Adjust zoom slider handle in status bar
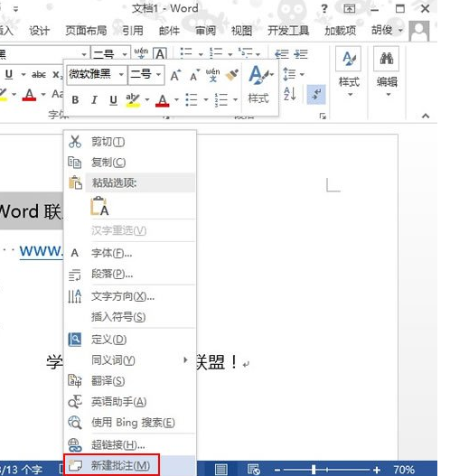This screenshot has height=476, width=450. (313, 470)
